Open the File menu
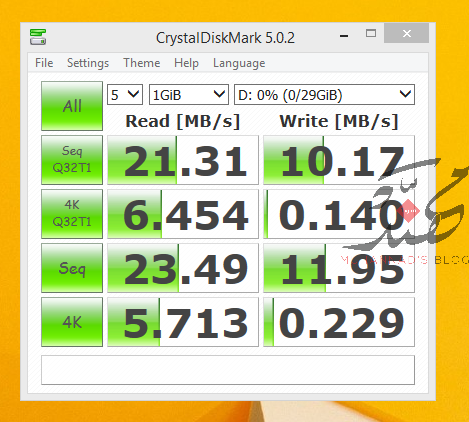 pyautogui.click(x=44, y=63)
